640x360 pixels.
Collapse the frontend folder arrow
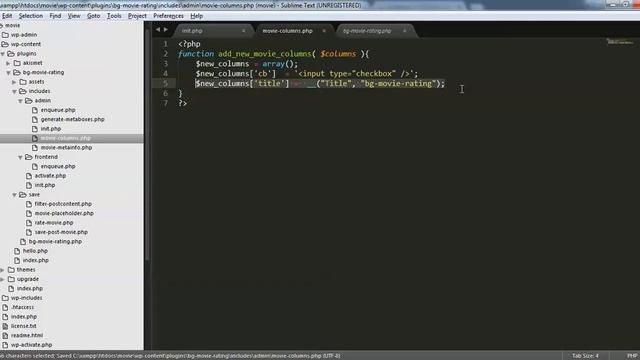(x=20, y=157)
